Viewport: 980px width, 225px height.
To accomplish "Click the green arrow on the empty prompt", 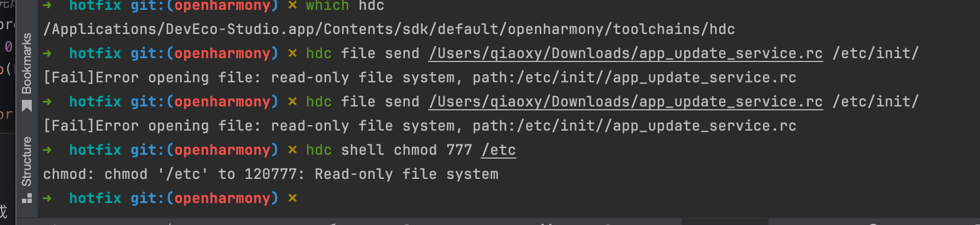I will click(x=47, y=198).
